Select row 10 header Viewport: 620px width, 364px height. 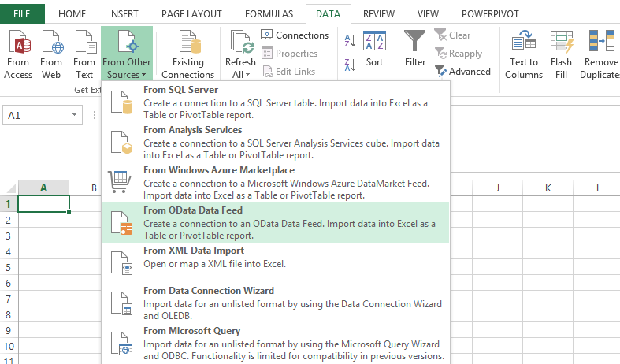(x=9, y=347)
